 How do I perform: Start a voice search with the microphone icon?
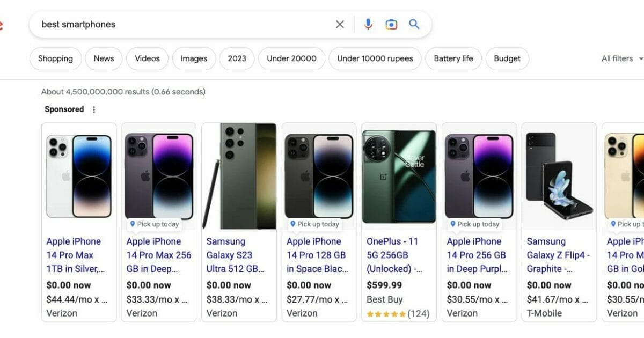click(x=368, y=24)
